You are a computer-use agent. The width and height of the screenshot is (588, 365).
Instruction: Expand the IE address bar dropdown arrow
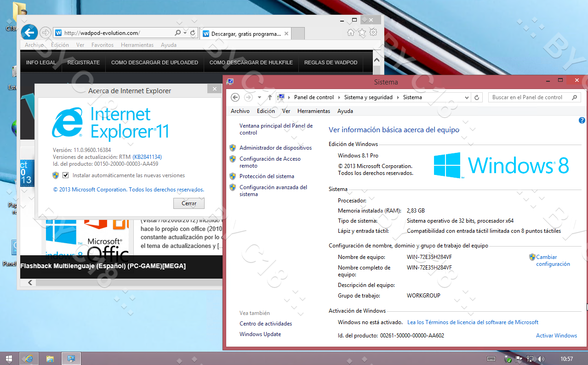coord(185,33)
